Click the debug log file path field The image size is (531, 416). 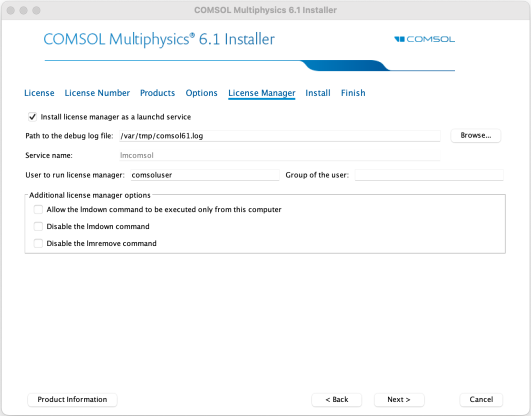point(280,136)
